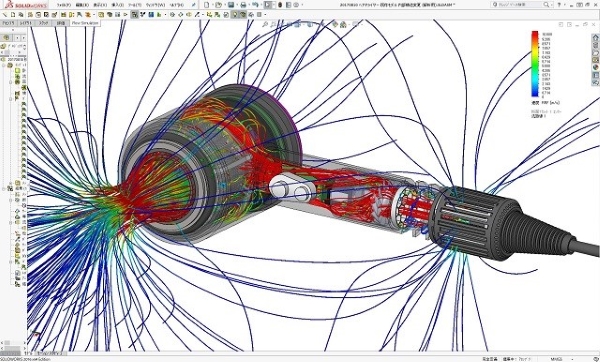
Task: Click the Open file folder icon
Action: (218, 5)
